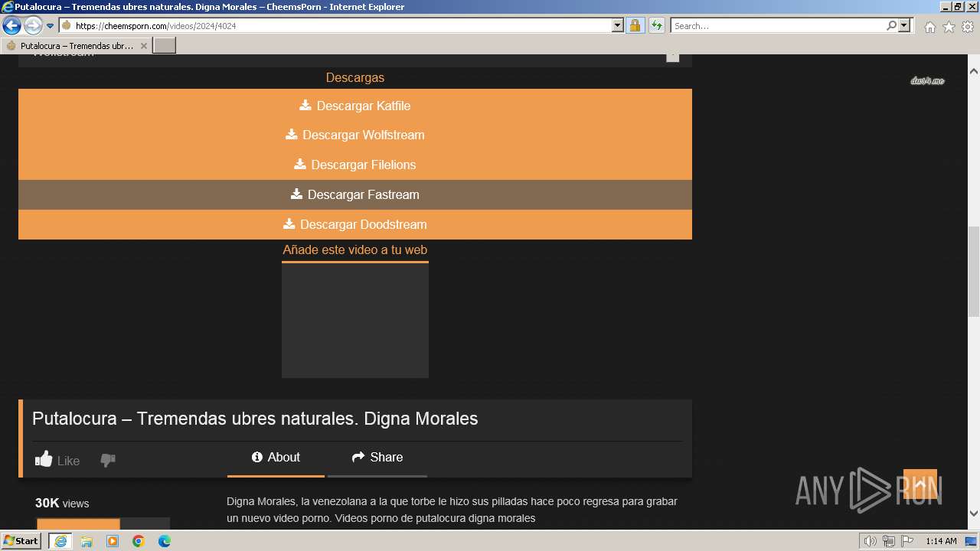Open the Action Center flag icon
This screenshot has height=551, width=980.
click(x=907, y=541)
